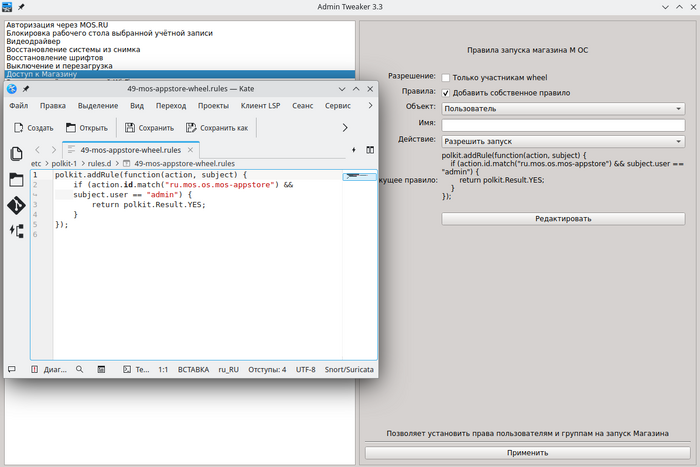
Task: Open the Git sidebar panel icon
Action: click(16, 205)
